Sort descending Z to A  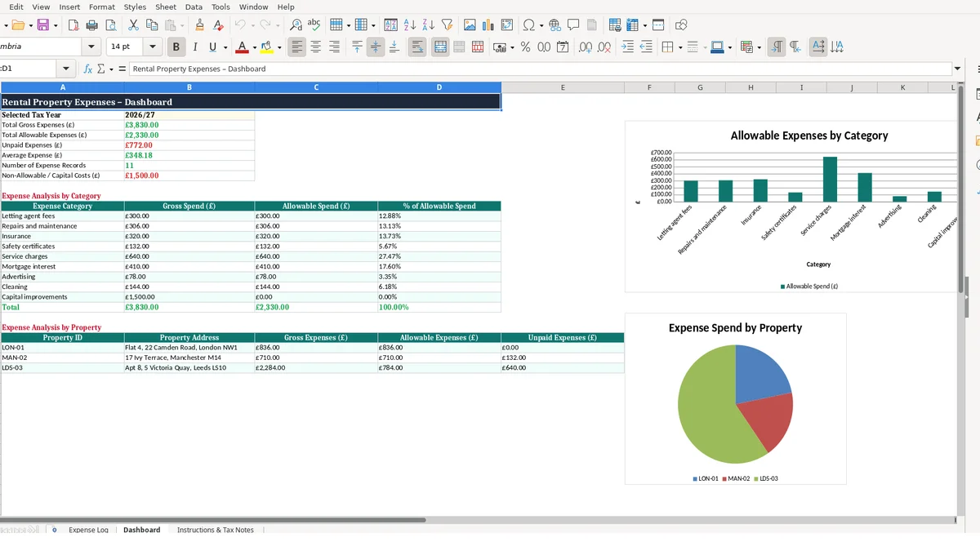tap(429, 25)
